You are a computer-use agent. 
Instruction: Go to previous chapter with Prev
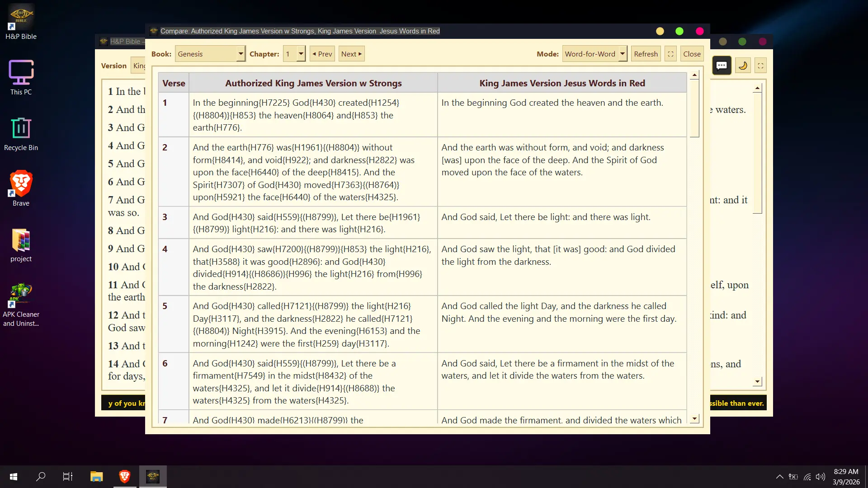tap(322, 54)
